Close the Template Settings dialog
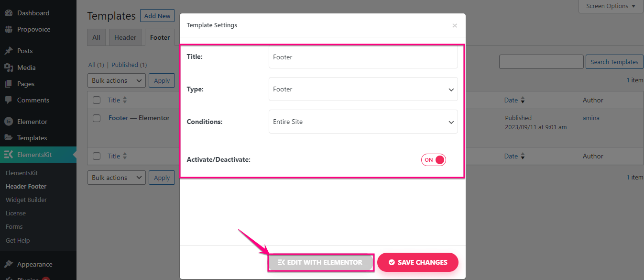The image size is (644, 280). [x=455, y=25]
